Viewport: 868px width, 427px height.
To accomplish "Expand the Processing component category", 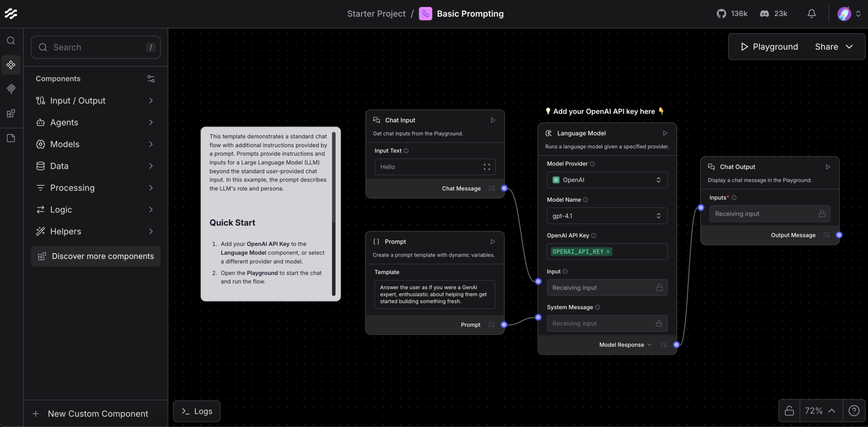I will (x=95, y=188).
